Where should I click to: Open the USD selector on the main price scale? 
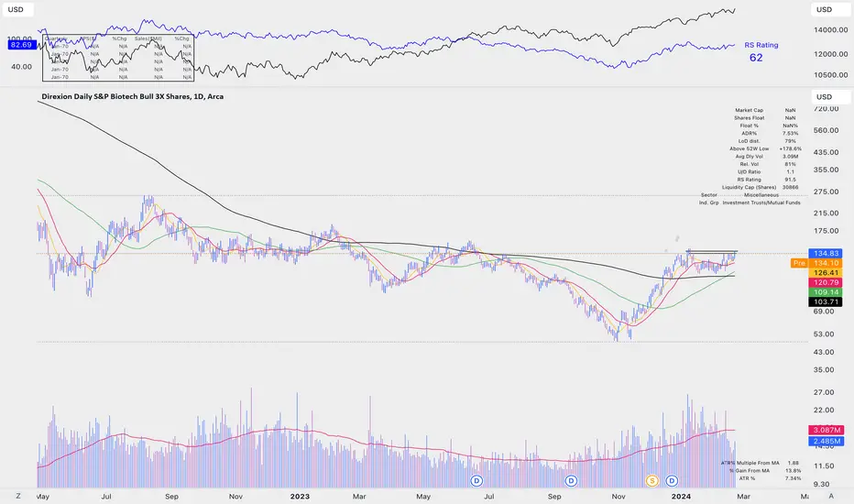click(x=830, y=96)
